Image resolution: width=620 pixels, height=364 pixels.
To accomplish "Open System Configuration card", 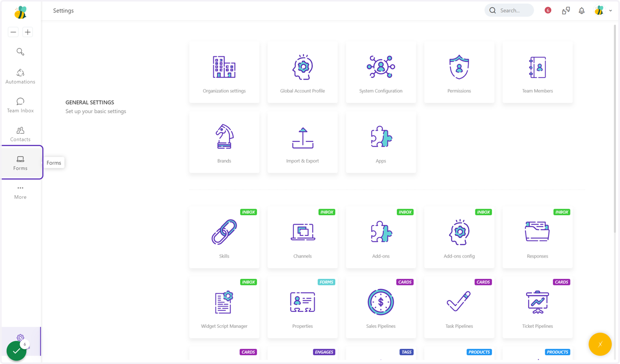I will tap(381, 72).
